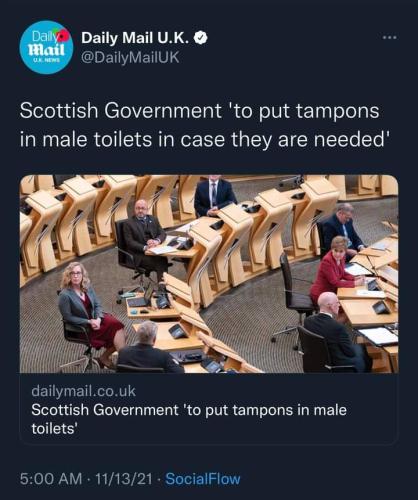
Task: Click the 11/13/21 post date
Action: coord(124,479)
